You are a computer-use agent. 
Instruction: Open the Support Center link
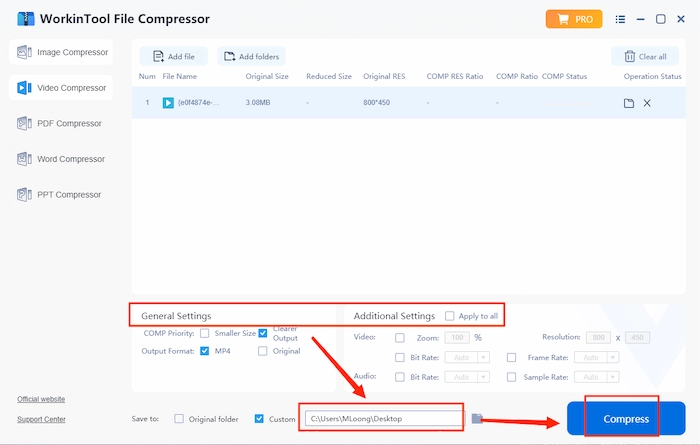(41, 419)
